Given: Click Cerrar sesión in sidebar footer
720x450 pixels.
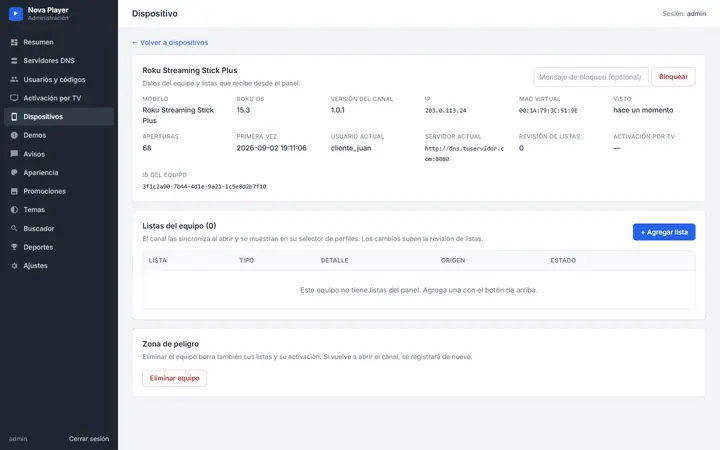Looking at the screenshot, I should (x=89, y=439).
